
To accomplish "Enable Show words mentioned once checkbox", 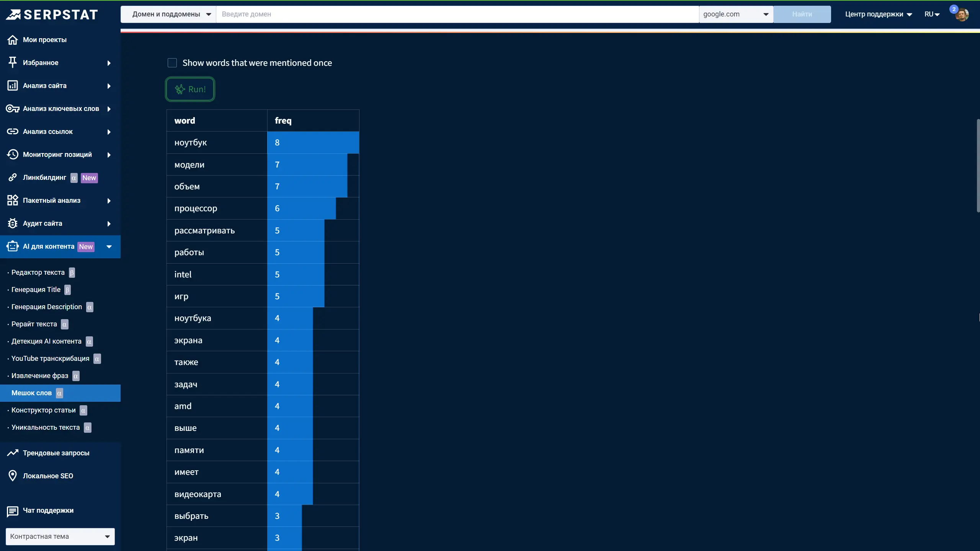I will coord(172,63).
